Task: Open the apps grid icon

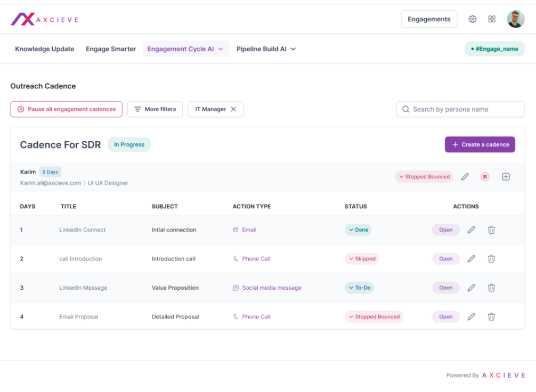Action: click(x=492, y=19)
